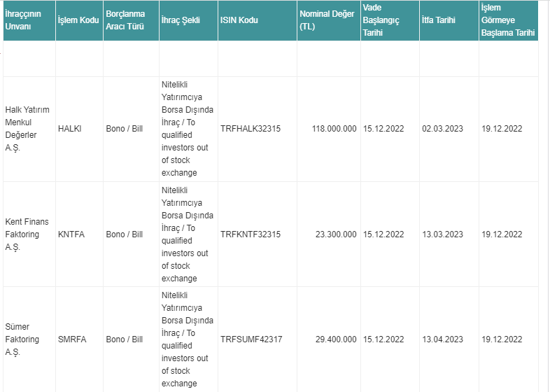Viewport: 550px width, 392px height.
Task: Click nominal value 29.400.000
Action: 336,339
